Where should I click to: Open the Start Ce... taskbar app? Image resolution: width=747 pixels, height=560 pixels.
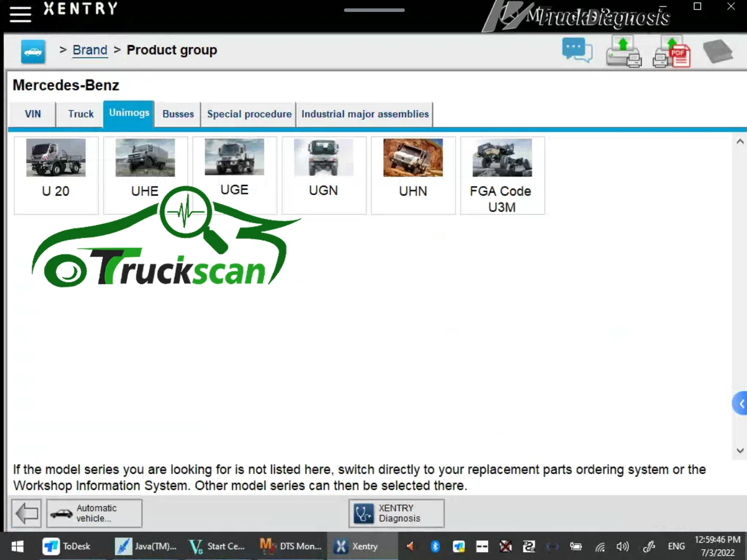coord(217,546)
